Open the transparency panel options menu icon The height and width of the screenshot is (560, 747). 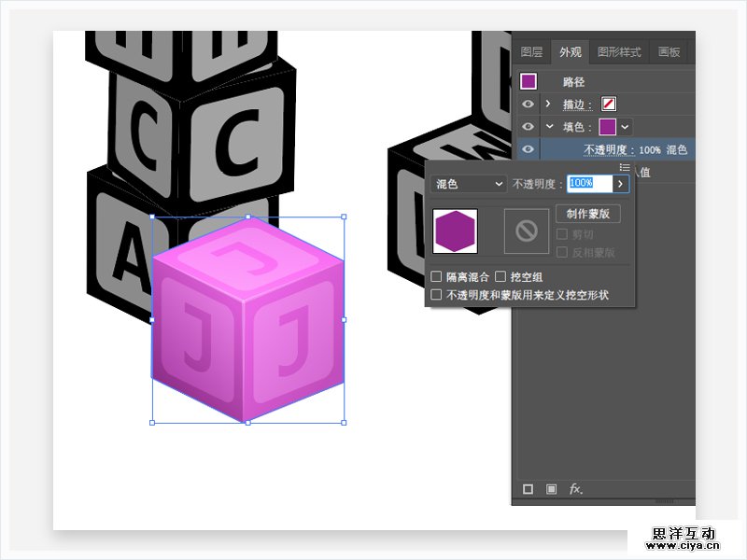(625, 168)
